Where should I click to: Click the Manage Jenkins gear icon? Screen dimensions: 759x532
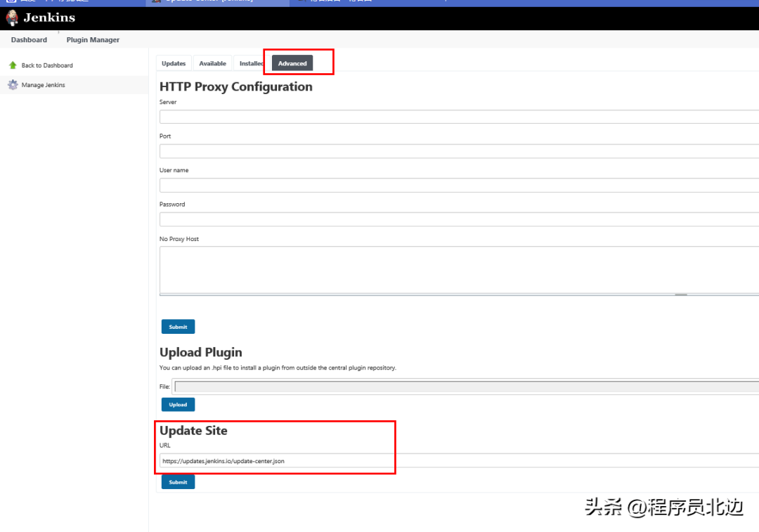click(x=13, y=85)
